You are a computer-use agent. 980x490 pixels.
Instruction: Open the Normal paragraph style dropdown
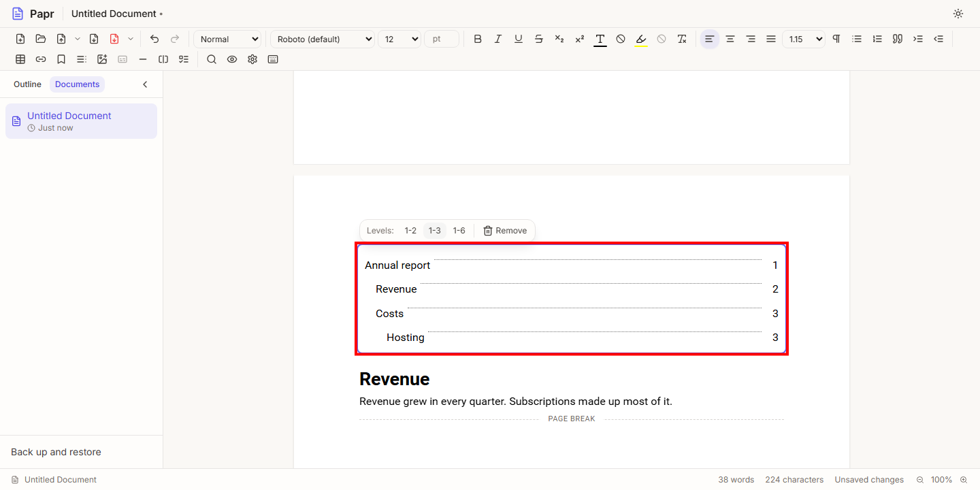[x=227, y=39]
